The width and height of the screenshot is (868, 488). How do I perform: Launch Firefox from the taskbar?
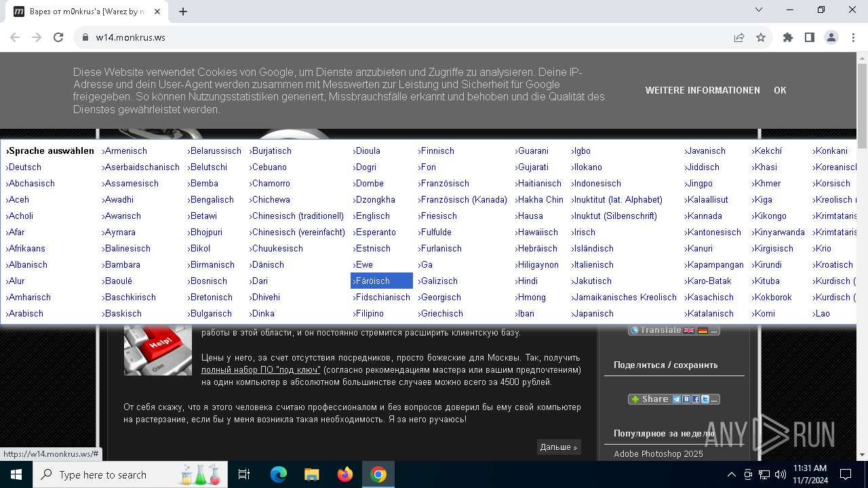pyautogui.click(x=345, y=474)
